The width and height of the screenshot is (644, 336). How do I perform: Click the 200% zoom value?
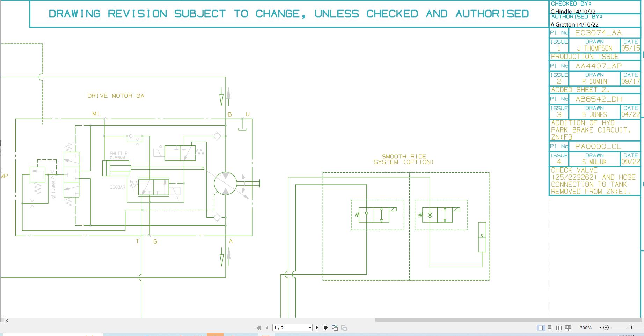586,328
